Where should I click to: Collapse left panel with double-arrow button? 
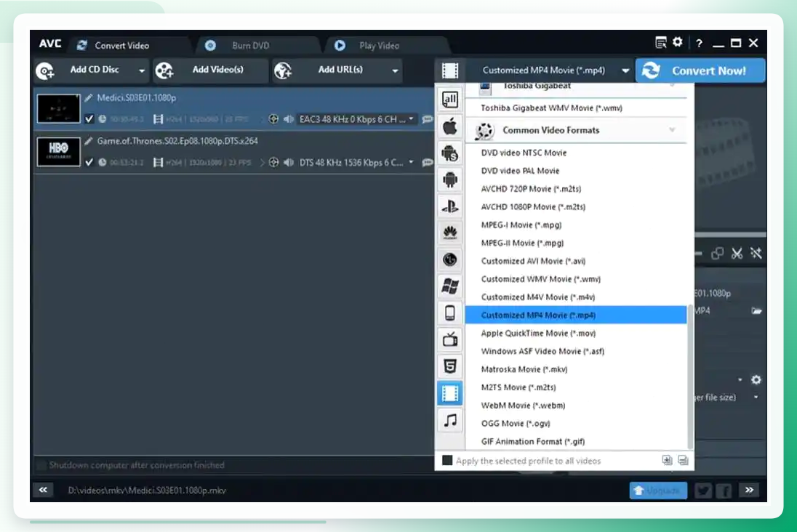point(43,490)
